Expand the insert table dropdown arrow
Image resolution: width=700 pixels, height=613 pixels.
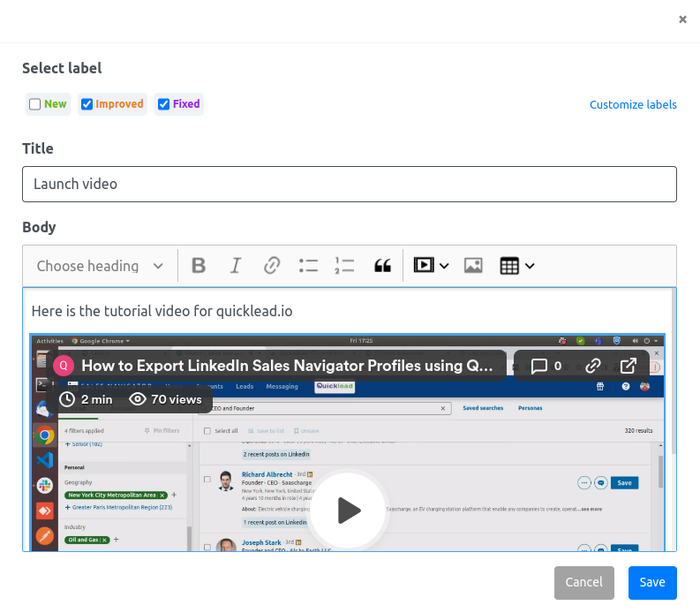coord(530,266)
